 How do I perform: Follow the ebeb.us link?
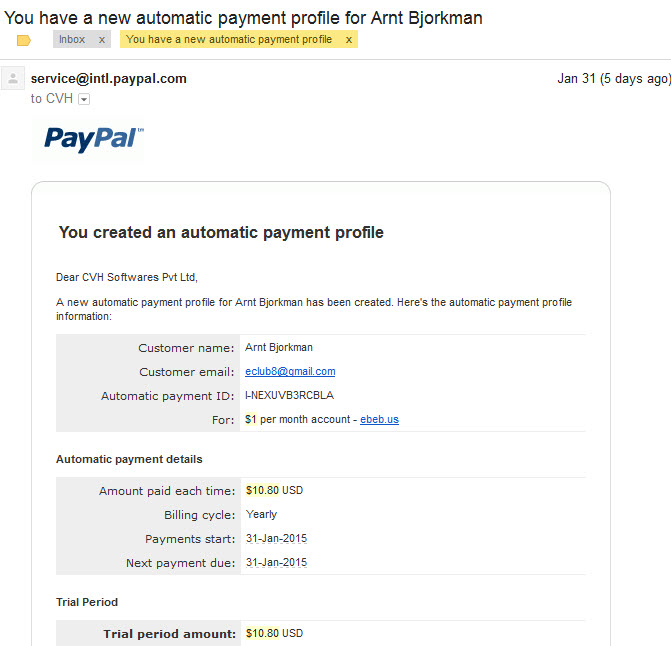pos(379,420)
